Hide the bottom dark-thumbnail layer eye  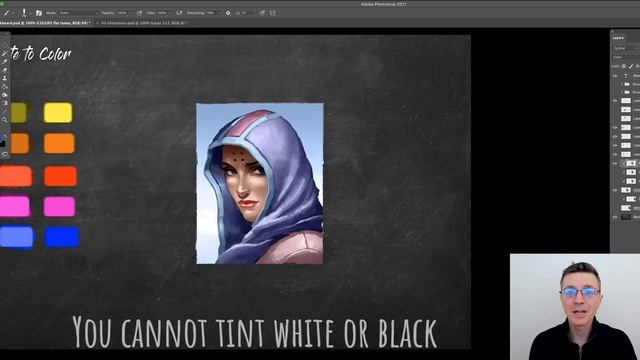tap(615, 217)
